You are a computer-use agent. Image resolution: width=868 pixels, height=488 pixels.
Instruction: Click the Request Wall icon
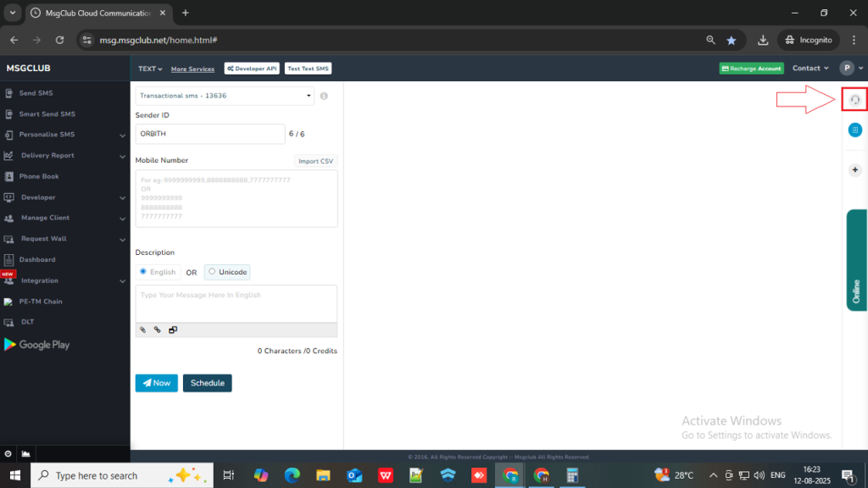[x=8, y=239]
